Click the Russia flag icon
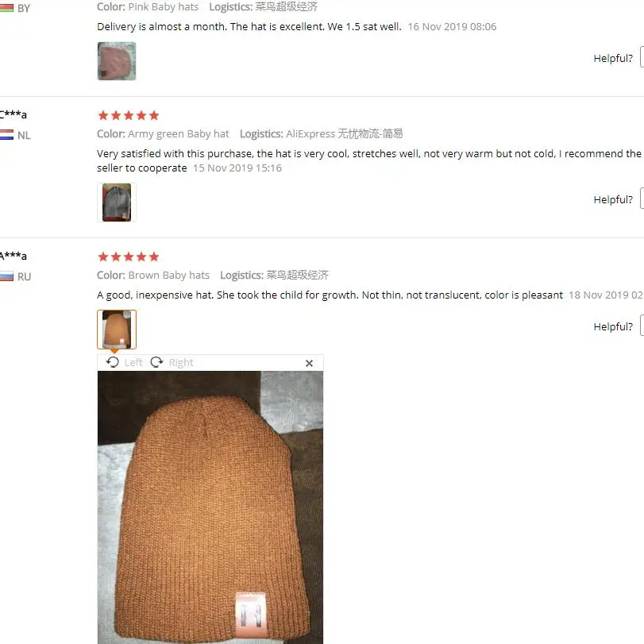 [x=6, y=276]
